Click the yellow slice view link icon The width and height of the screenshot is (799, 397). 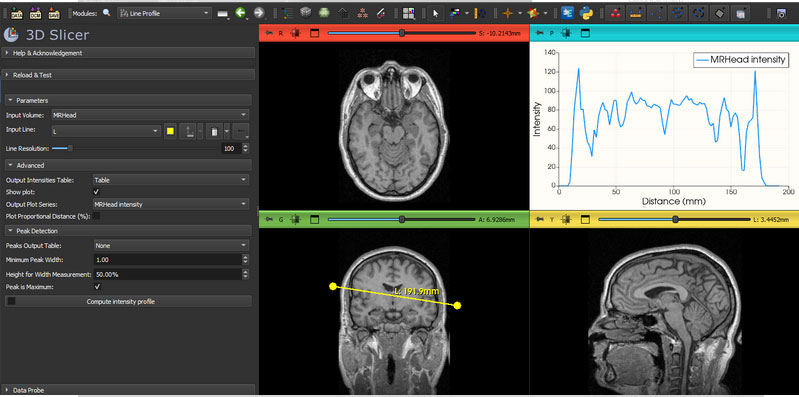[566, 220]
